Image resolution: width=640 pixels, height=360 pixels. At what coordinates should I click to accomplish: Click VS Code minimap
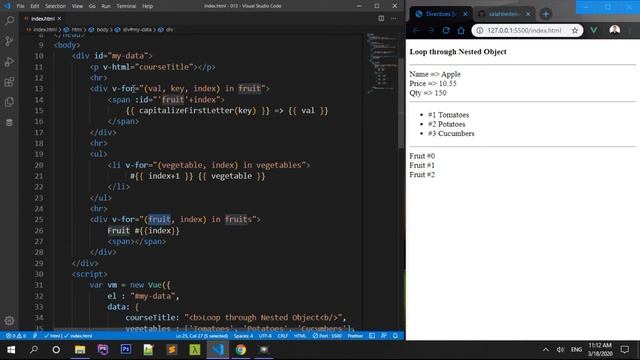coord(382,63)
